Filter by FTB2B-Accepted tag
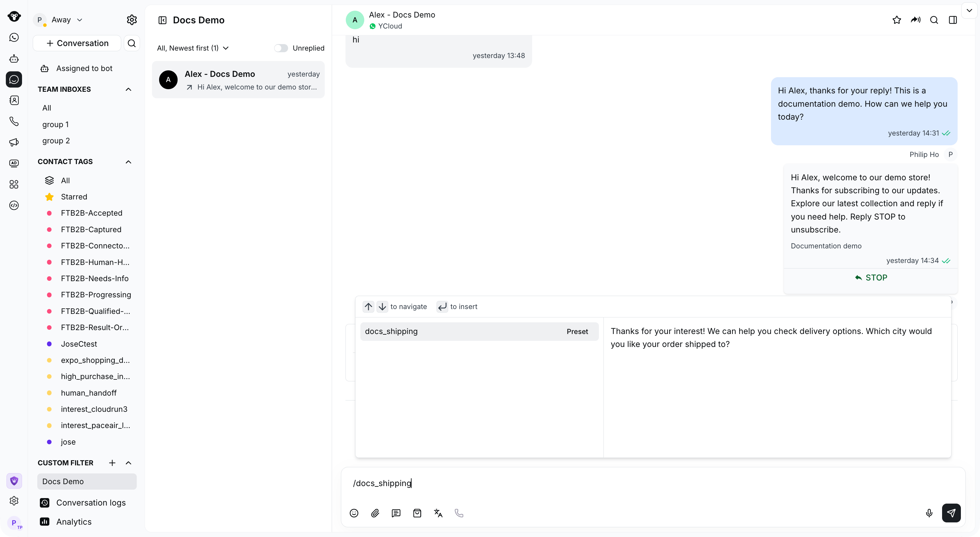This screenshot has width=980, height=537. coord(91,213)
